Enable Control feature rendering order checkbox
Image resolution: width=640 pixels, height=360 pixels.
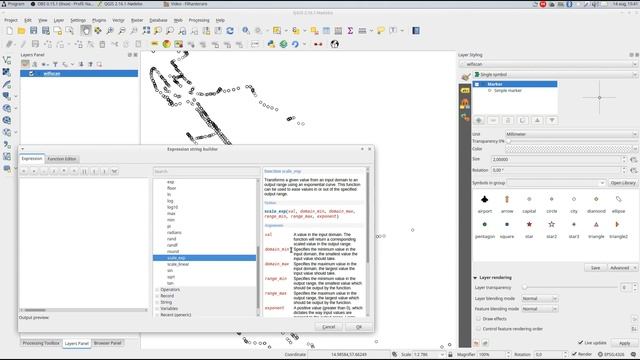[478, 329]
